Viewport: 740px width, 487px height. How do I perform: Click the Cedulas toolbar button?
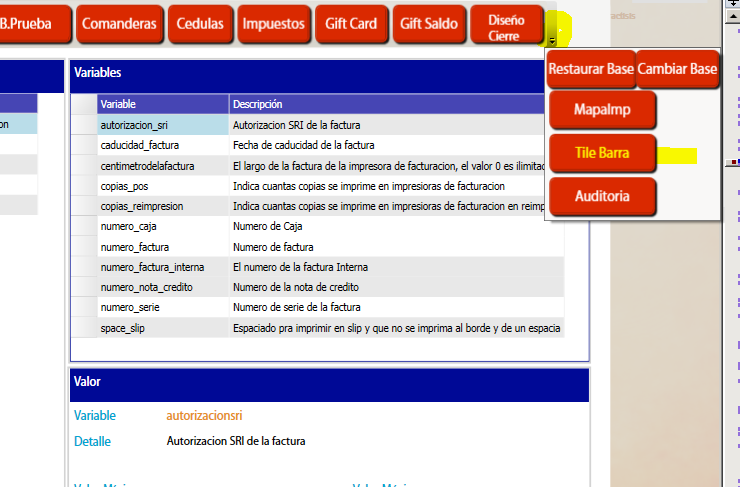200,24
